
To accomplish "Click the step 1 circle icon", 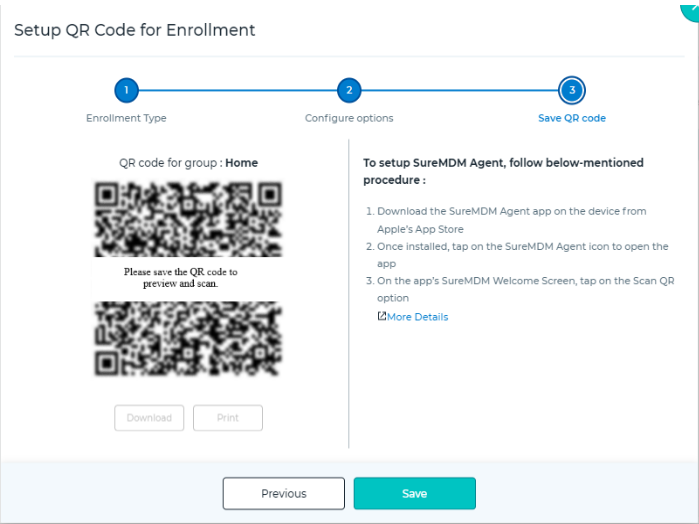I will [x=126, y=90].
